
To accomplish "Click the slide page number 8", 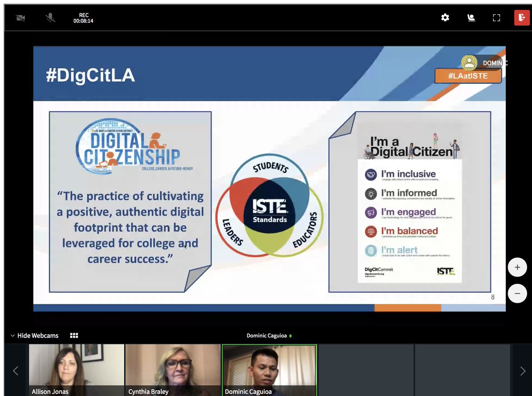I will 493,297.
